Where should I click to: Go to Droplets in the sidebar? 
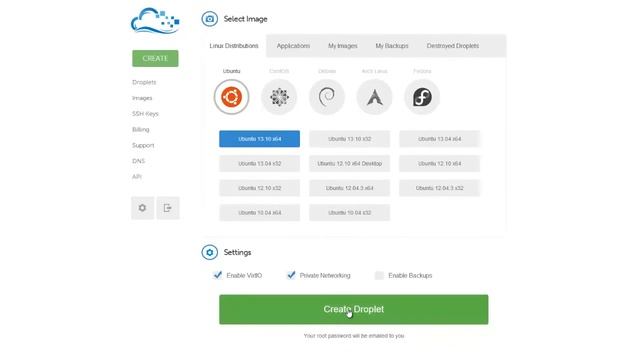pyautogui.click(x=144, y=82)
